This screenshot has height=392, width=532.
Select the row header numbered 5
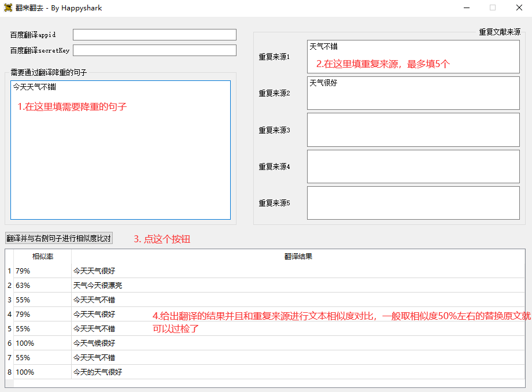(x=9, y=329)
